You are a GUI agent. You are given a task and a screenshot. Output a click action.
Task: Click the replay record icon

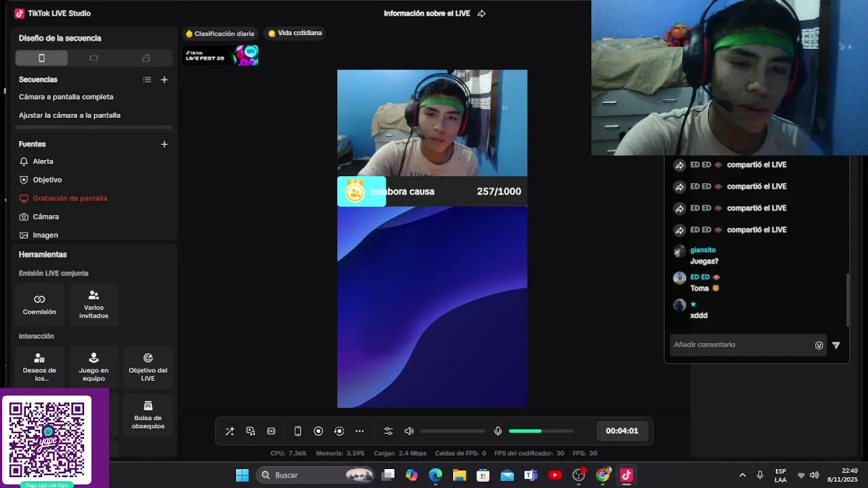click(x=339, y=431)
